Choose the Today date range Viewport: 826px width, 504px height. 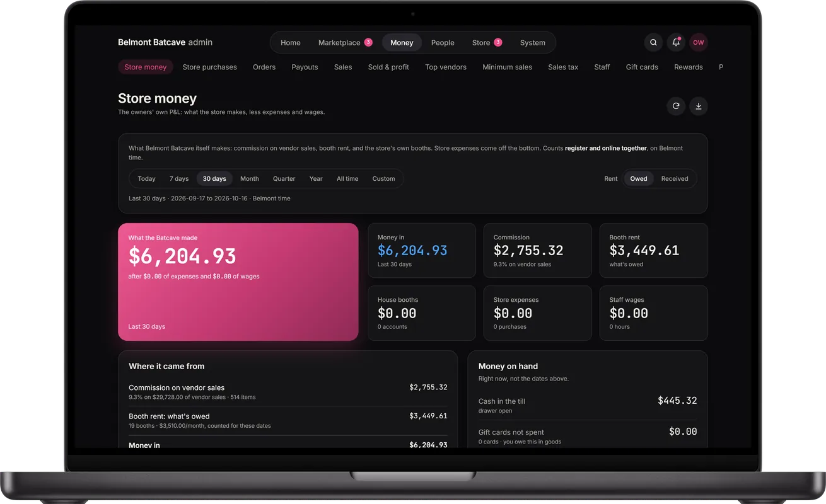(x=146, y=178)
